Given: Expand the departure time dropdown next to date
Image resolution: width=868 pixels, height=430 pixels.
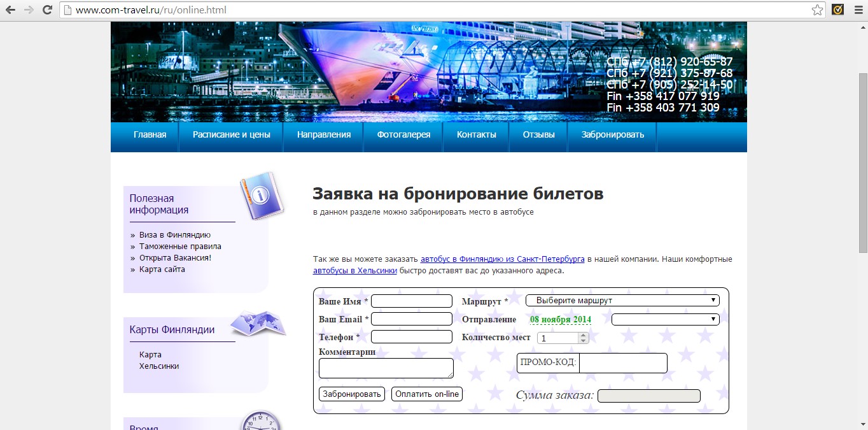Looking at the screenshot, I should point(666,319).
